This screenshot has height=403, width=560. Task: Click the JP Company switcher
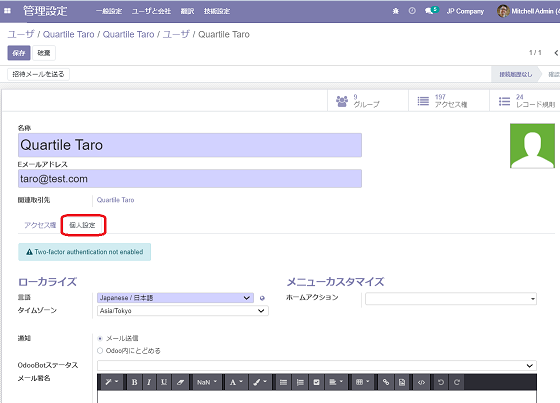pyautogui.click(x=465, y=11)
